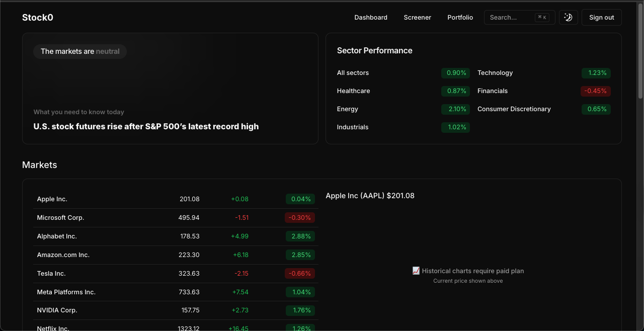Click the 1.23% Technology badge
This screenshot has width=644, height=331.
[596, 73]
